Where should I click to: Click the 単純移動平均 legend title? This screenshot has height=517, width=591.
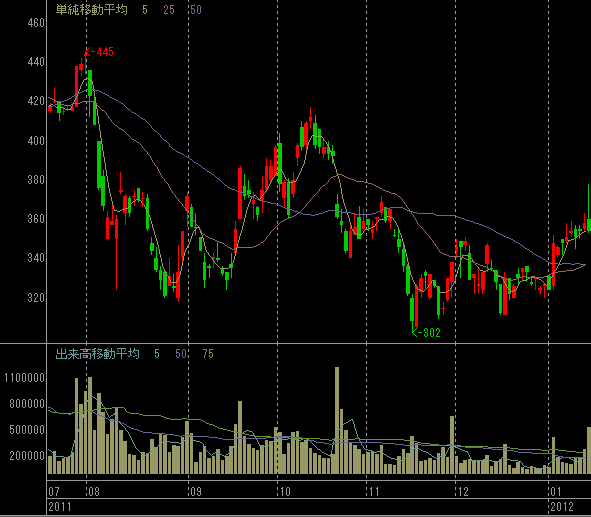pyautogui.click(x=92, y=10)
